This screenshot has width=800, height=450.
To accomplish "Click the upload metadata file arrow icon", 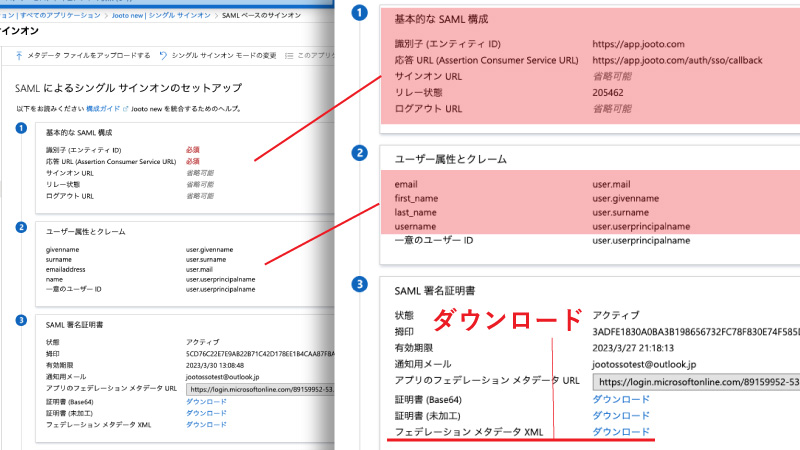I will [x=20, y=55].
